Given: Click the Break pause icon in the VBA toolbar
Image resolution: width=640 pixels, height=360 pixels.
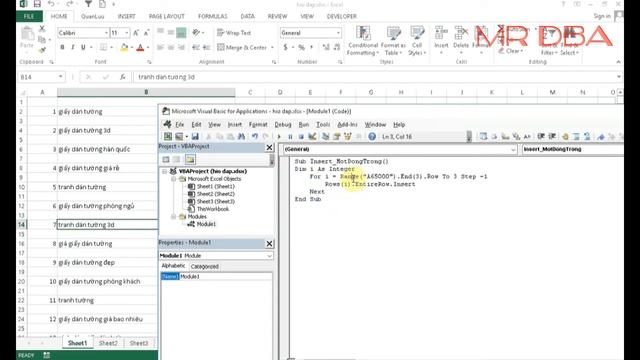Looking at the screenshot, I should coord(290,136).
